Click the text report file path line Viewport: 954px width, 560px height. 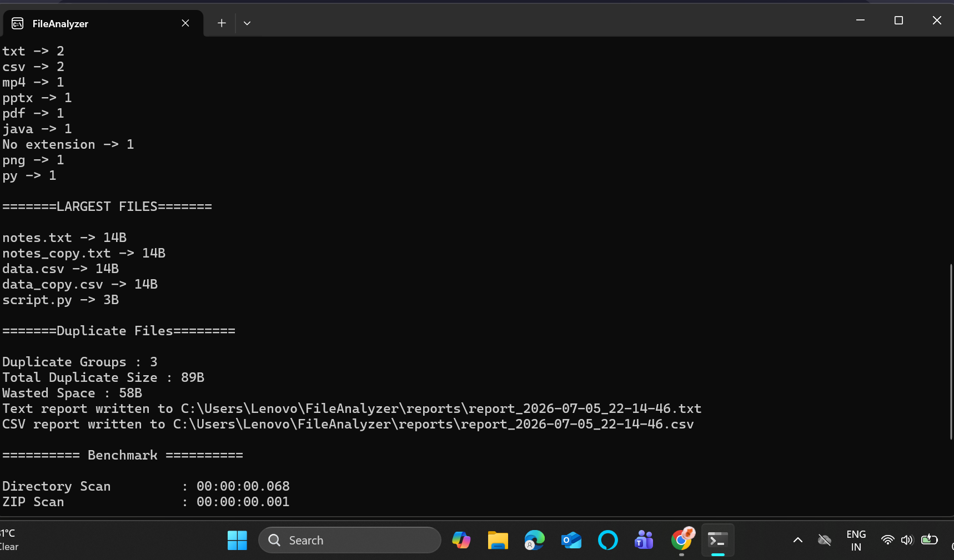coord(352,408)
